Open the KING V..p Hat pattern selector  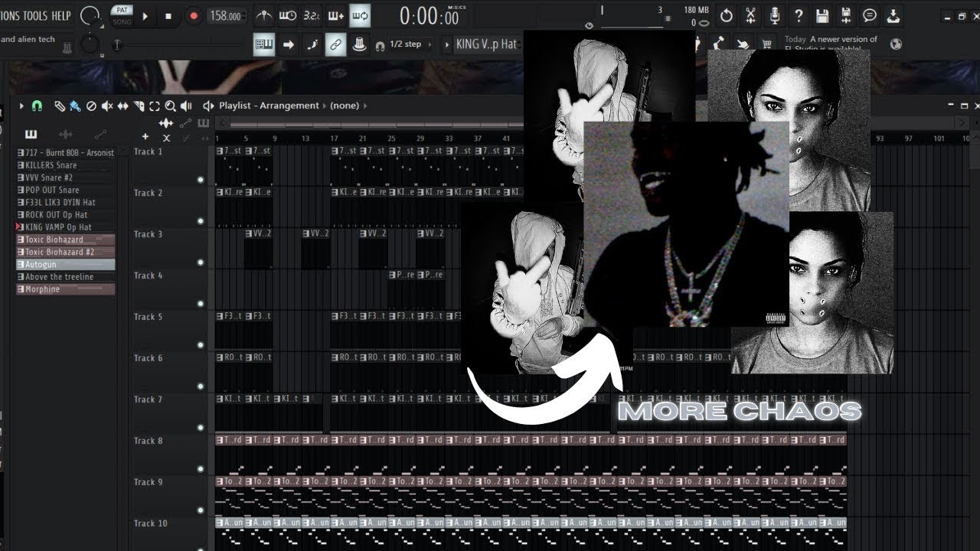point(487,44)
